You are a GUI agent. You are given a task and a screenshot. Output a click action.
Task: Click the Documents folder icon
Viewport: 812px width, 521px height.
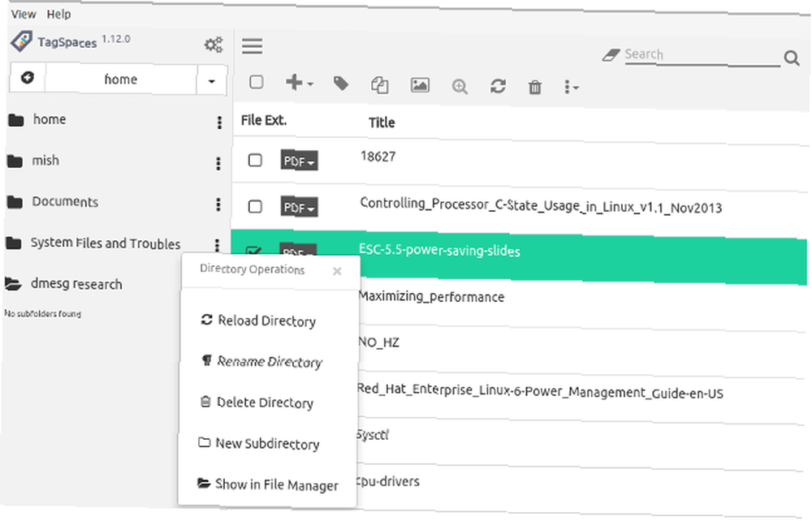[x=15, y=202]
